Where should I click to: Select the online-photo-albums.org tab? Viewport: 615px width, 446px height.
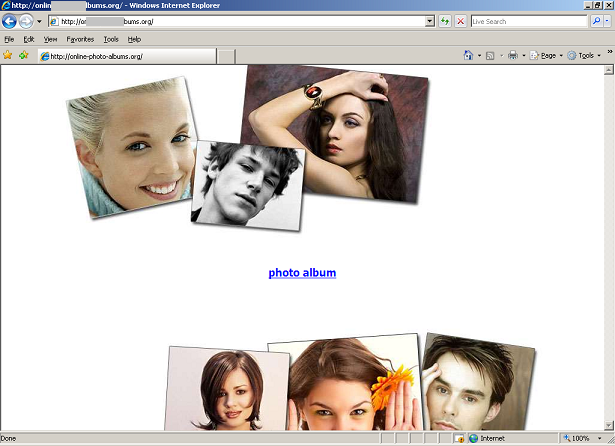[x=127, y=56]
